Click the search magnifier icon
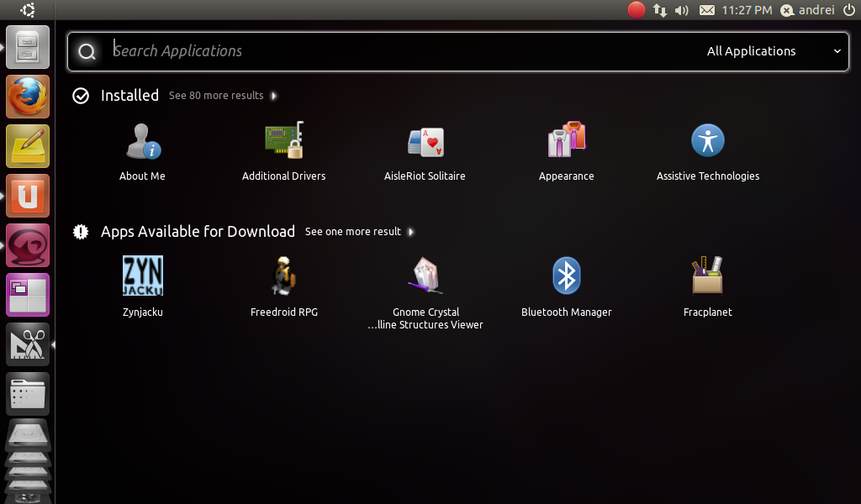This screenshot has width=861, height=504. click(x=87, y=51)
